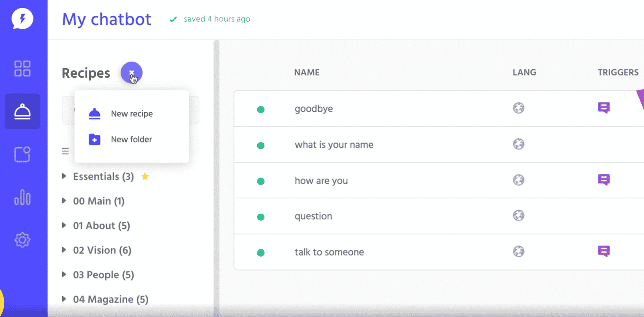Screen dimensions: 644x317
Task: Toggle the green status dot on 'goodbye'
Action: (x=261, y=110)
